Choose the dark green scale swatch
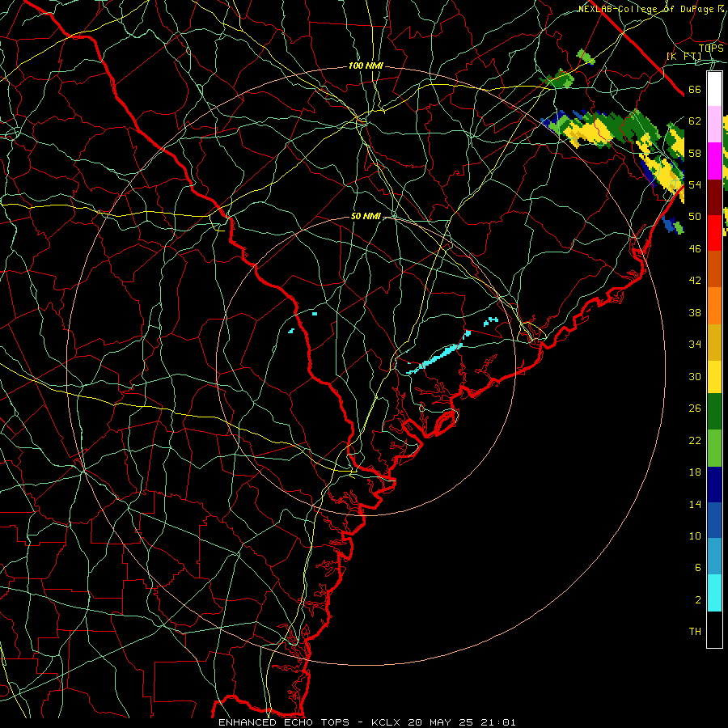 click(714, 412)
